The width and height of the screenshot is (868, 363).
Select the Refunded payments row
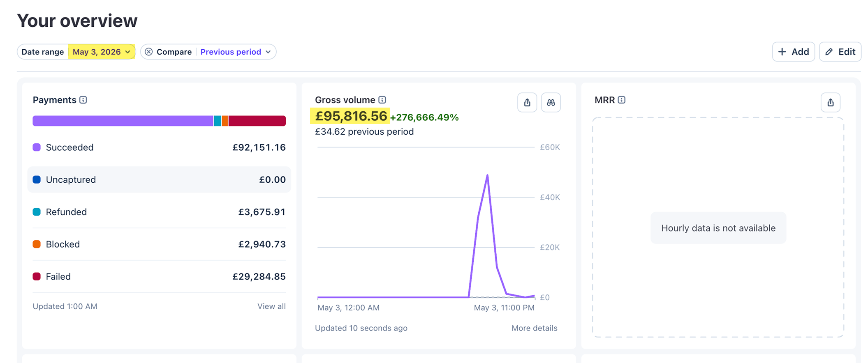point(159,212)
